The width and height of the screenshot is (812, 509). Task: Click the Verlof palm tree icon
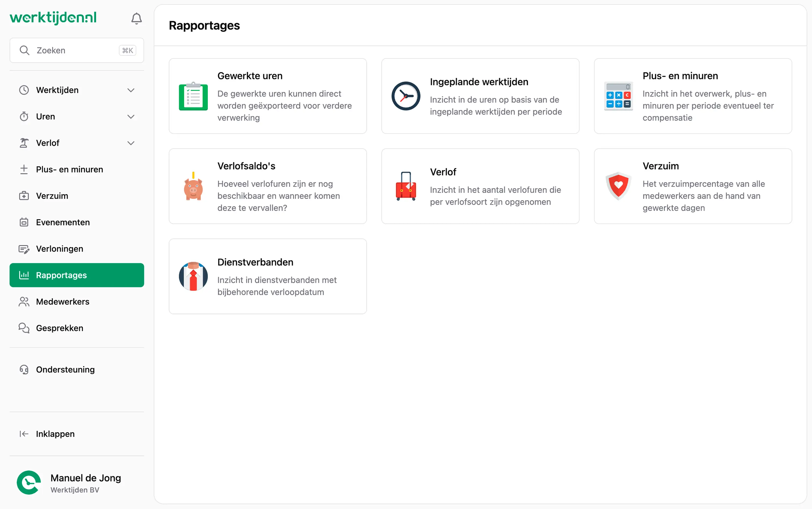(x=24, y=143)
